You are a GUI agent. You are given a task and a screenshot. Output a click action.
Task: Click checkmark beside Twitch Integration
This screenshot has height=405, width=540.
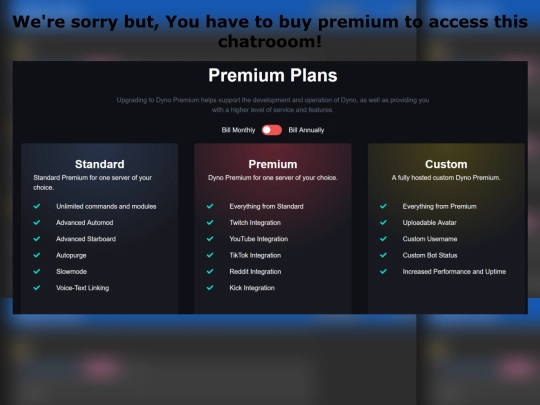click(x=210, y=222)
